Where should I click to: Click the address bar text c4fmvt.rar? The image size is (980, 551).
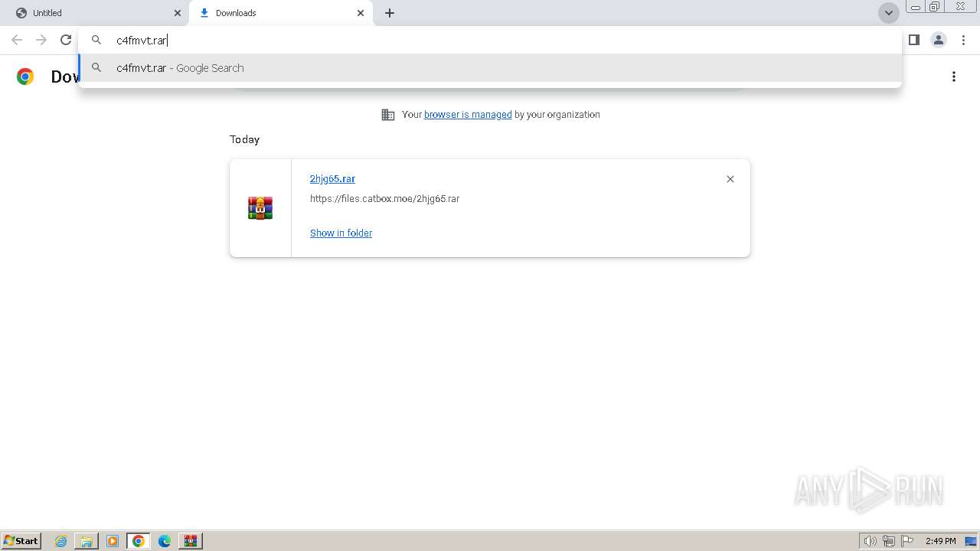click(x=142, y=40)
